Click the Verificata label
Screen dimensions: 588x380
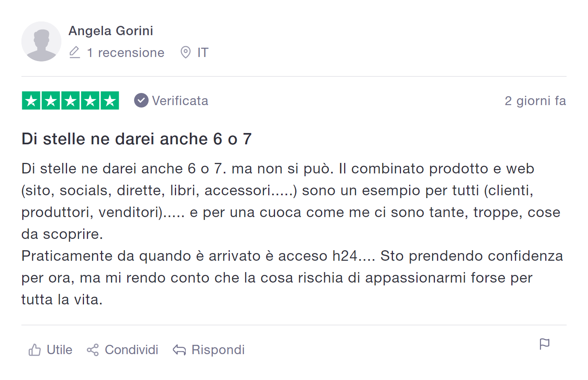180,101
